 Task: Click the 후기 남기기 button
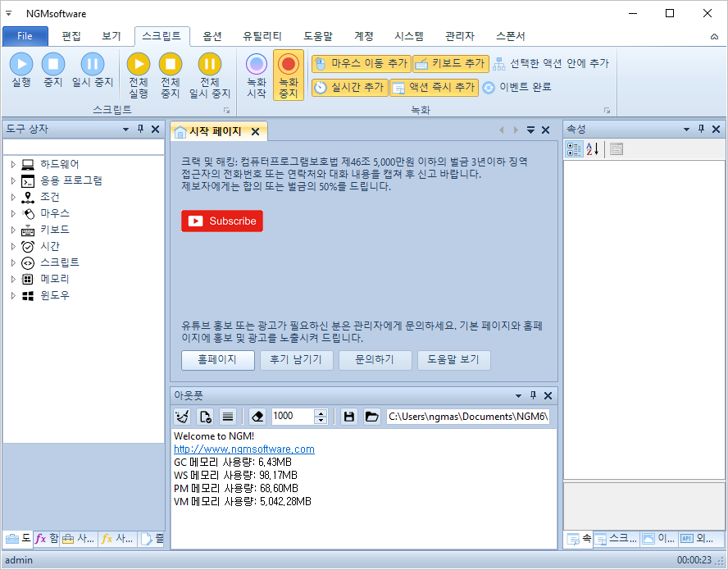click(297, 360)
